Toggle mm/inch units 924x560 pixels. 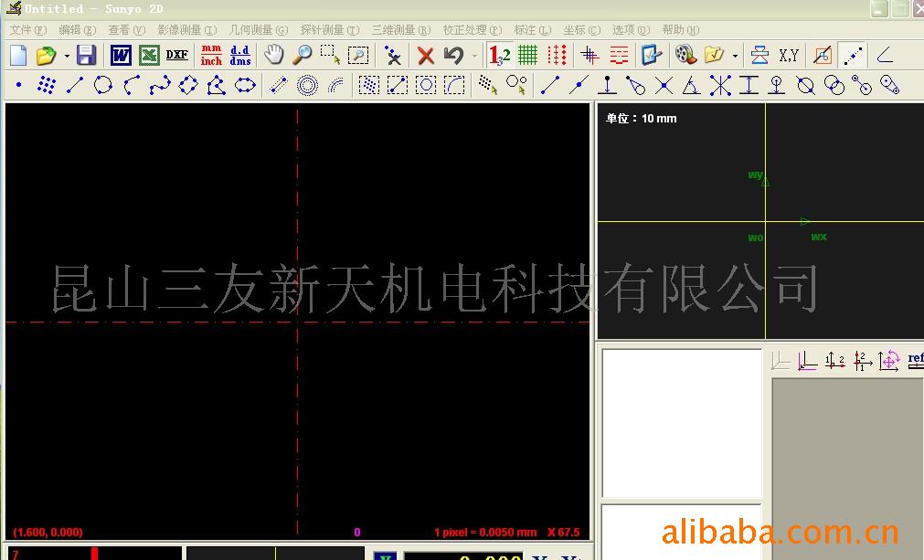point(211,56)
